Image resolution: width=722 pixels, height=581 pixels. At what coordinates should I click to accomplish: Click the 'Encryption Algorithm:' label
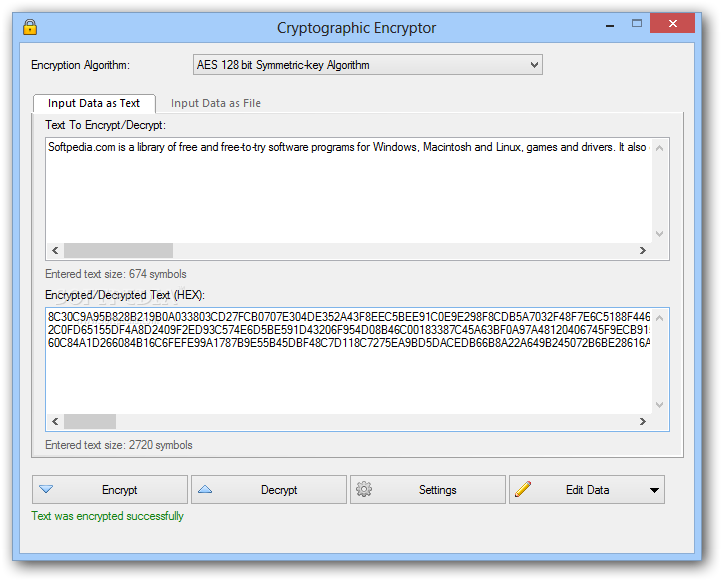click(x=81, y=65)
